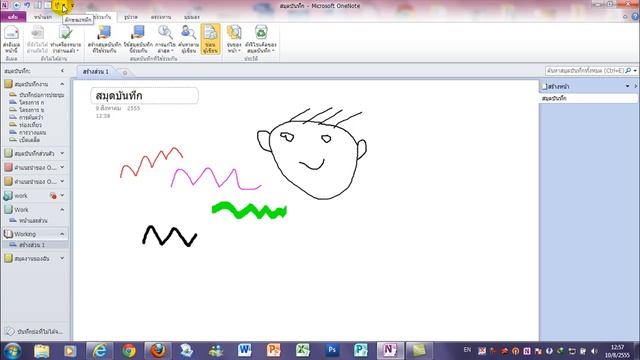The image size is (640, 360).
Task: Select the สมุดบันทึก page in page list
Action: click(588, 98)
